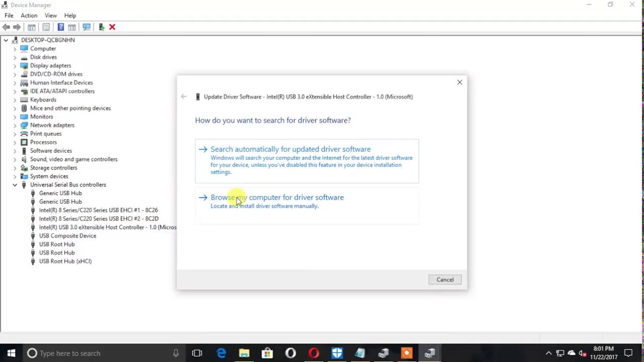
Task: Choose Browse my computer for driver software
Action: tap(307, 205)
